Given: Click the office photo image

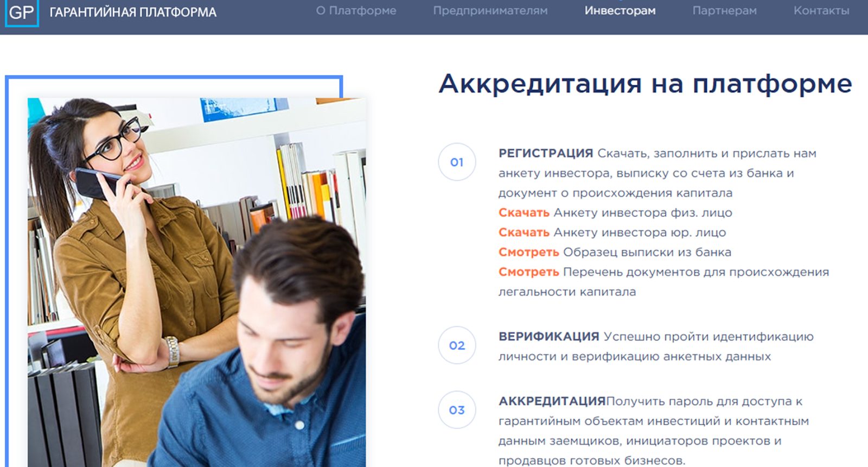Looking at the screenshot, I should point(196,282).
